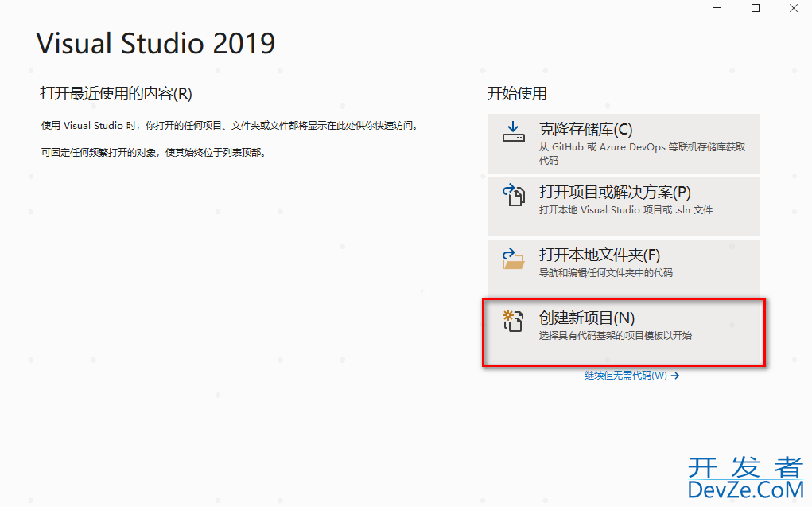Click the .sln file description under open project
Image resolution: width=812 pixels, height=507 pixels.
625,210
